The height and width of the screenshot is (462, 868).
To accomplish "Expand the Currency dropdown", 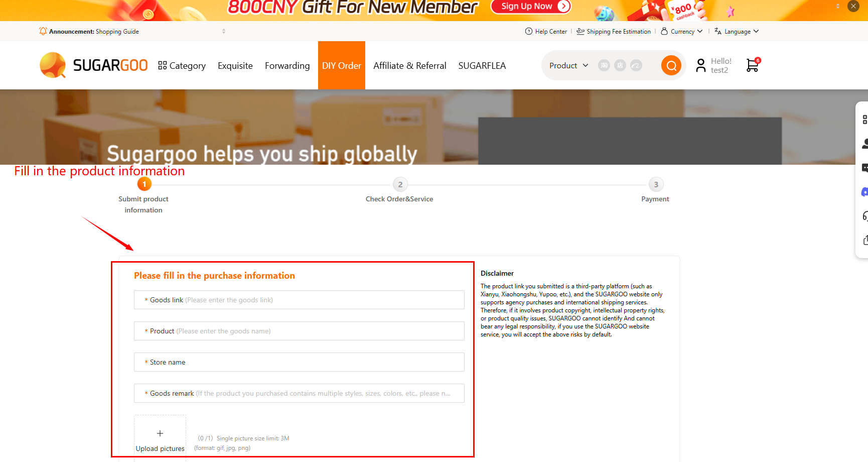I will 681,31.
